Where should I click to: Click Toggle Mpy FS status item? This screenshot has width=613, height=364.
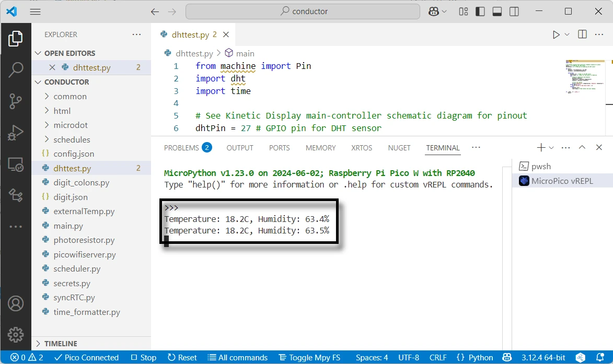click(x=309, y=357)
